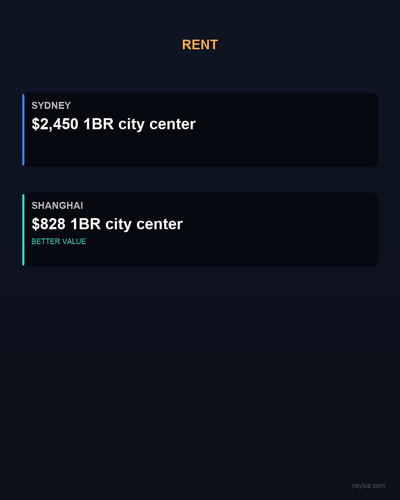Select the SHANGHAI city label
The height and width of the screenshot is (500, 400).
[x=57, y=206]
